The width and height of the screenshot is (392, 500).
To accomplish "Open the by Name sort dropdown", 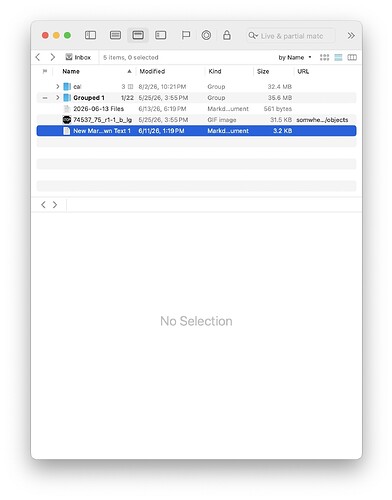I will tap(295, 58).
